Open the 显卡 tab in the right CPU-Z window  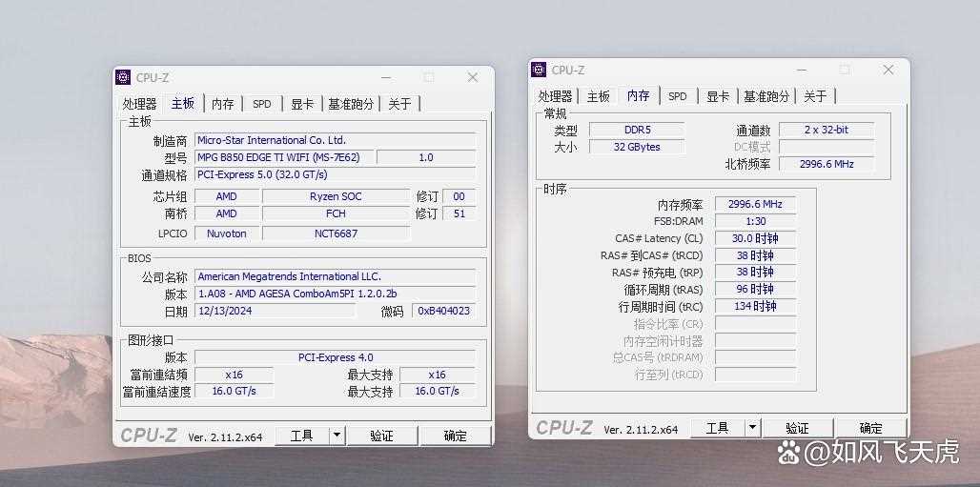[718, 96]
